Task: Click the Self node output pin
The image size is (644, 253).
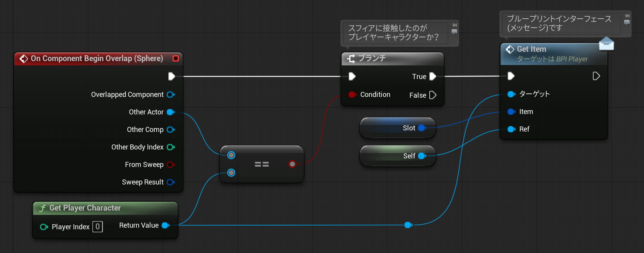Action: pyautogui.click(x=422, y=156)
